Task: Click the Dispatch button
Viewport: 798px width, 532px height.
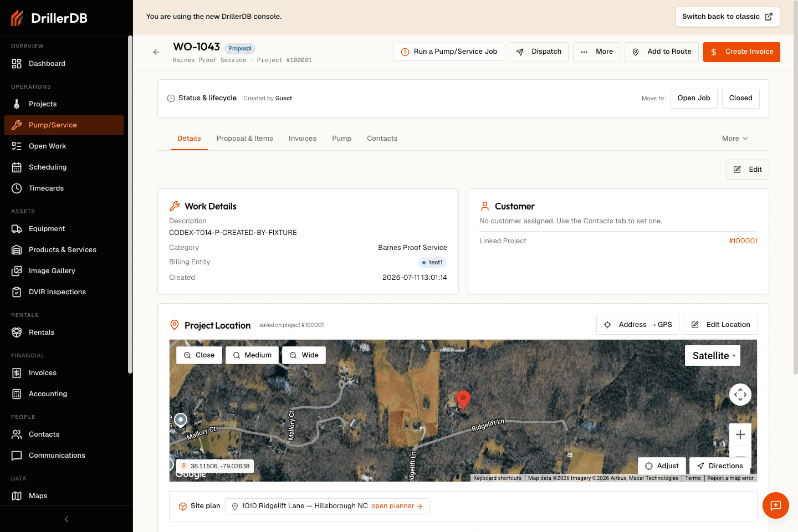Action: pyautogui.click(x=539, y=52)
